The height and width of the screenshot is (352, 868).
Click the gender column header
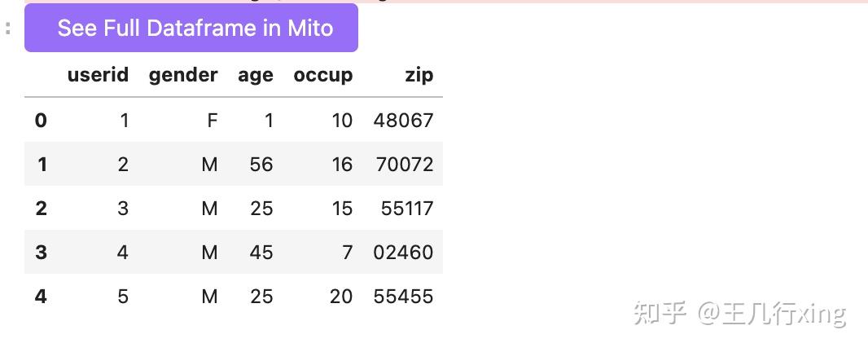point(183,76)
